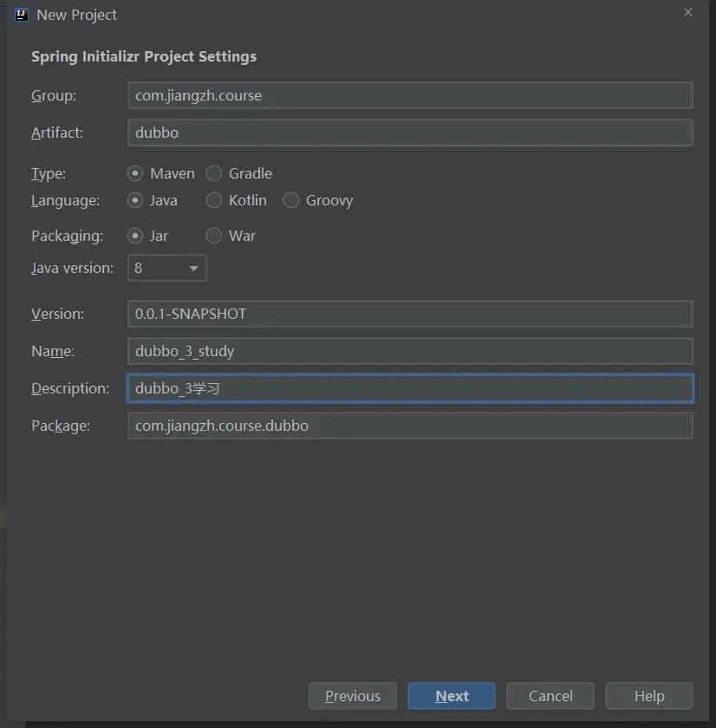Select the Maven project type
This screenshot has width=716, height=728.
136,173
